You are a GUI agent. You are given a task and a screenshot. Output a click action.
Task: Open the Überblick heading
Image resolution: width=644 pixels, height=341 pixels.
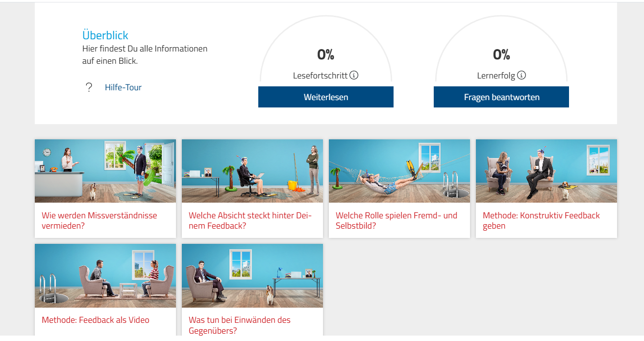click(105, 35)
